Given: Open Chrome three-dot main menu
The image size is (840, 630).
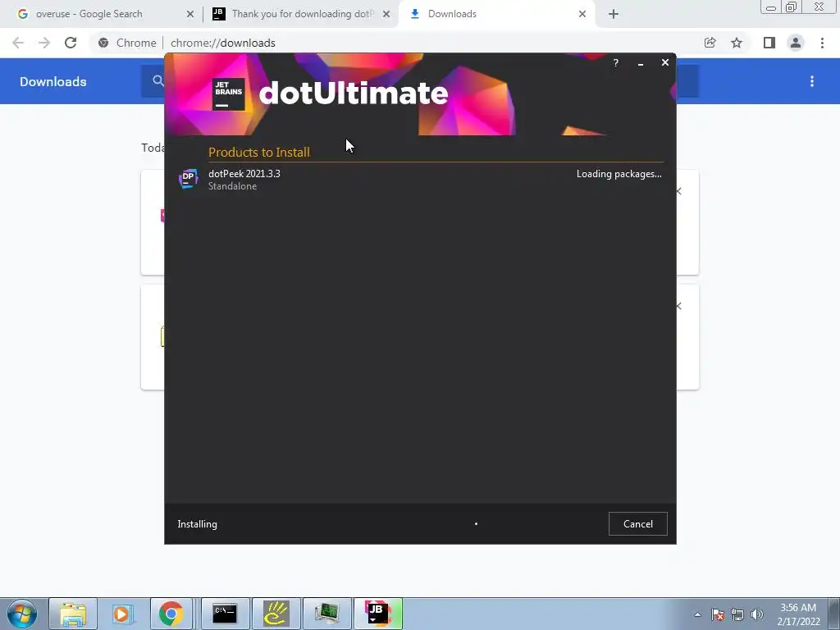Looking at the screenshot, I should tap(822, 43).
